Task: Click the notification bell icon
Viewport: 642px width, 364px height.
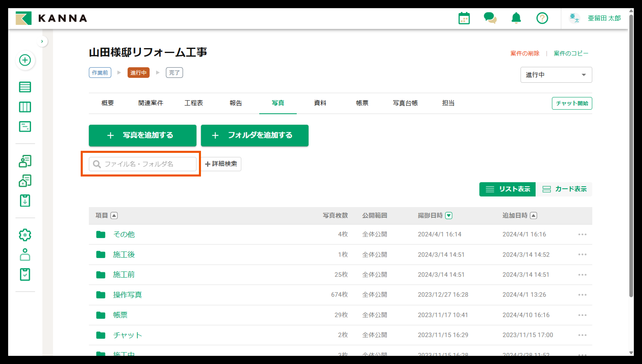Action: click(x=516, y=18)
